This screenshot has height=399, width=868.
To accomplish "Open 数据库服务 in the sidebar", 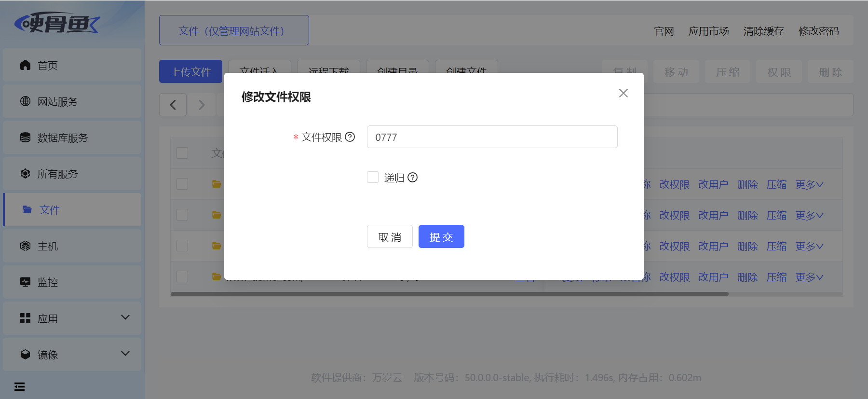I will [72, 138].
